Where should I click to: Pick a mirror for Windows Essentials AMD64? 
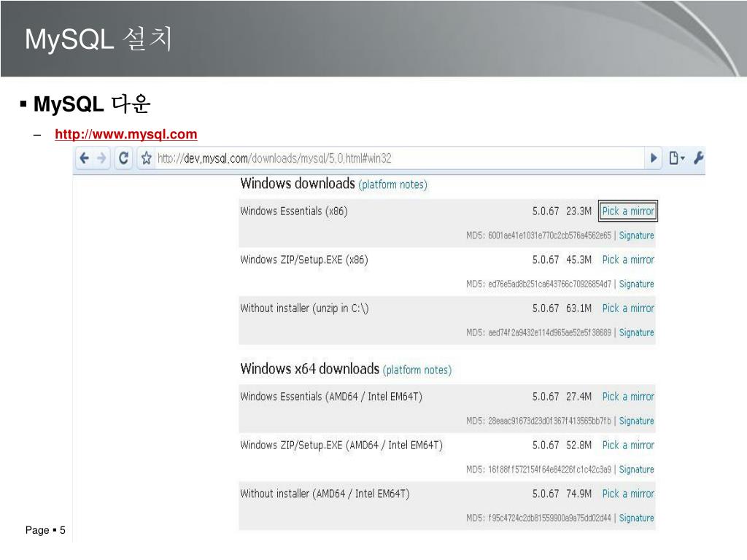[x=628, y=397]
